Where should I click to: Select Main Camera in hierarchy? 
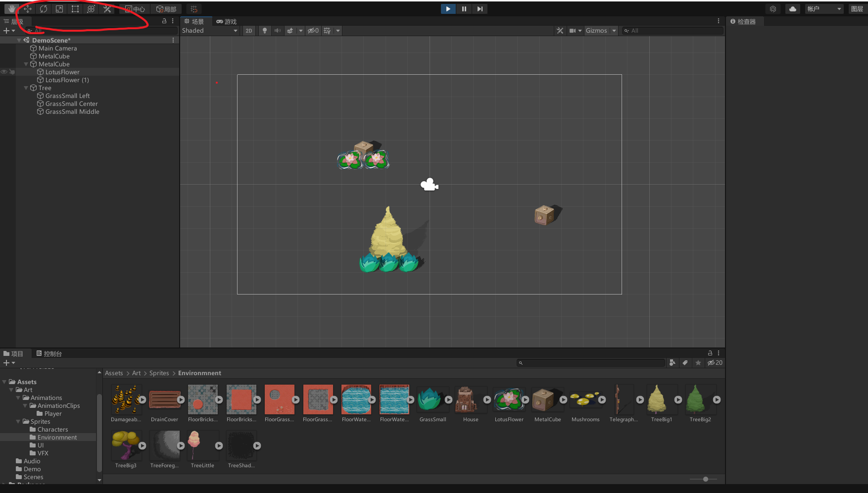coord(57,49)
